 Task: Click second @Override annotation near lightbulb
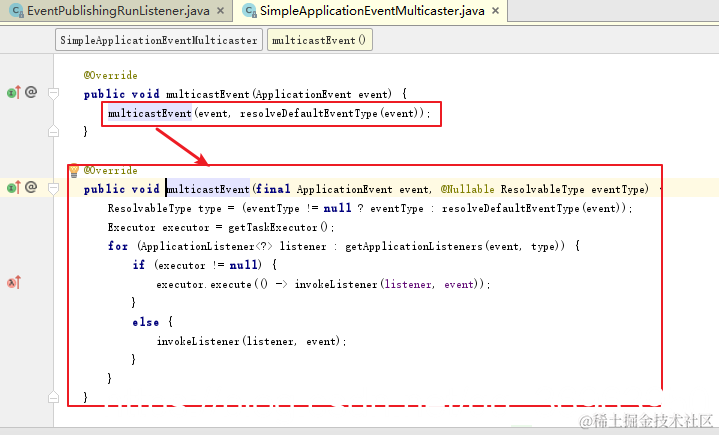pyautogui.click(x=111, y=171)
